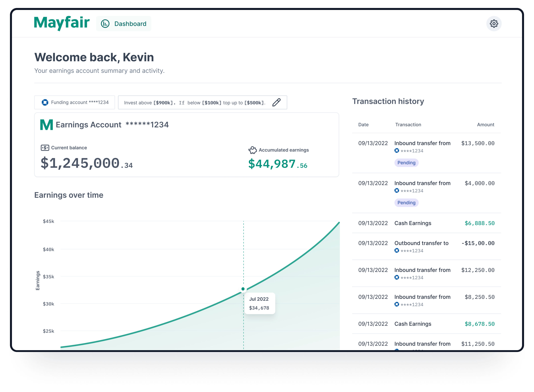This screenshot has width=534, height=392.
Task: Click the Chase logo in Funding account
Action: point(45,102)
